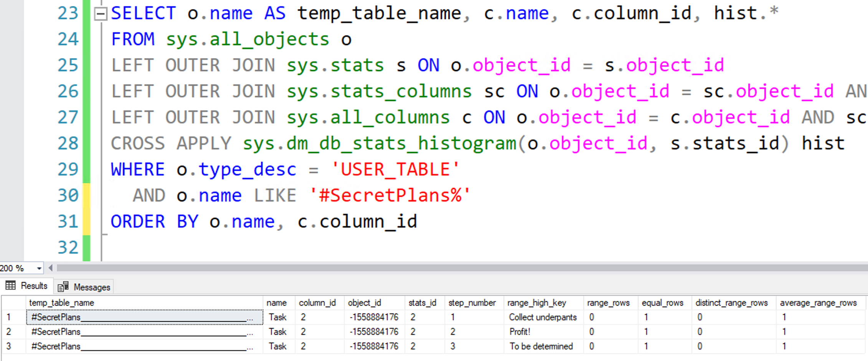Click the ORDER BY keyword on line 31
The image size is (868, 361).
click(154, 222)
